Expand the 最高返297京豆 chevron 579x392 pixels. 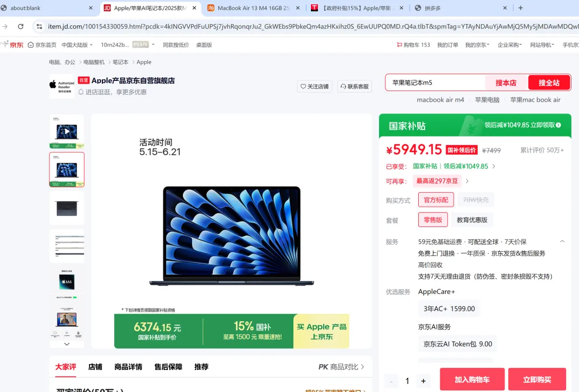click(467, 181)
